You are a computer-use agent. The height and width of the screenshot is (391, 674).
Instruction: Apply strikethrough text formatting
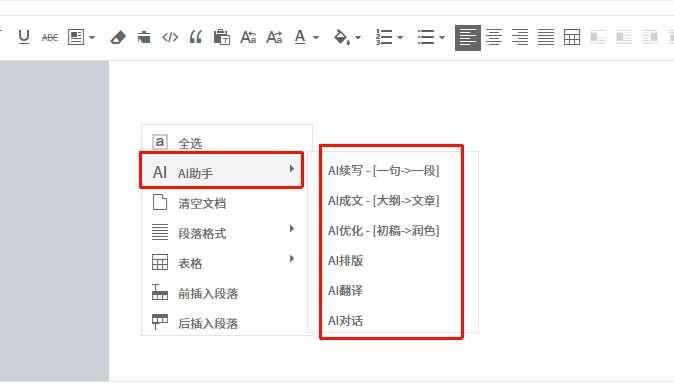pos(50,37)
